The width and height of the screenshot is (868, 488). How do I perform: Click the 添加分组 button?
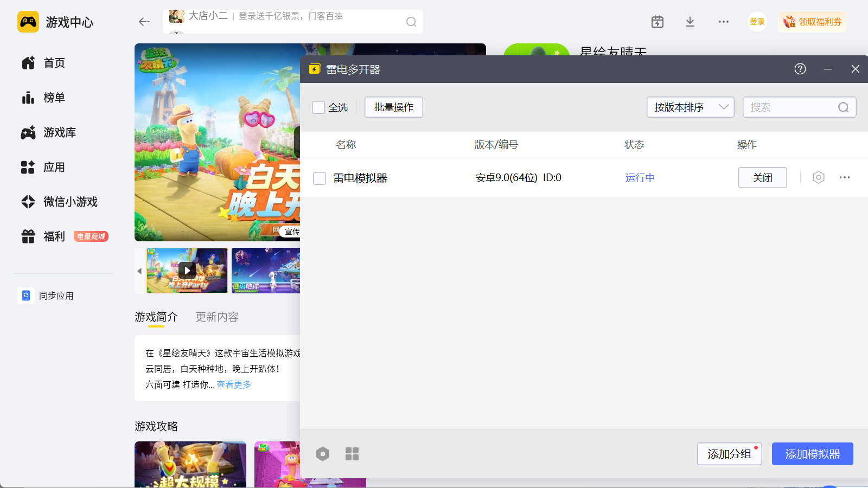click(x=730, y=454)
